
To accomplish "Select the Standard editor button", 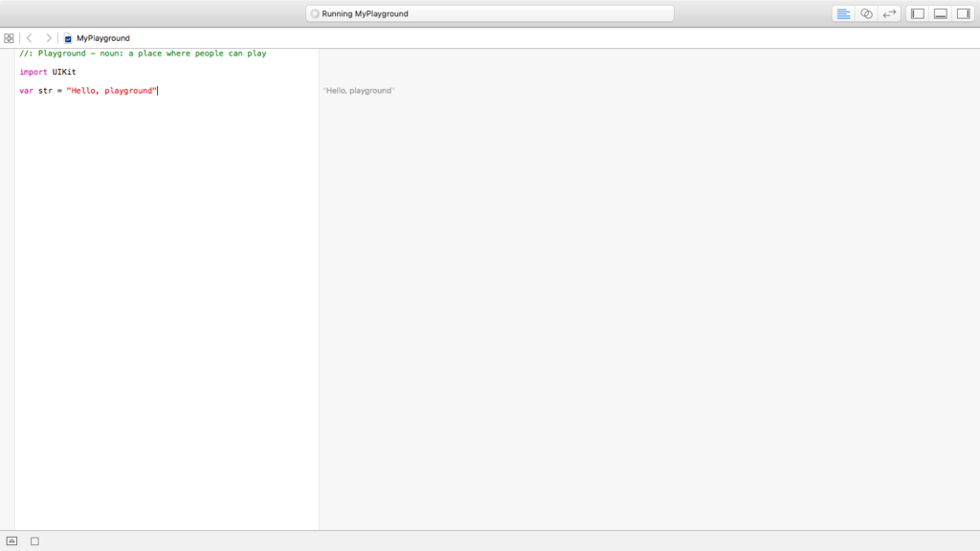I will pyautogui.click(x=843, y=13).
